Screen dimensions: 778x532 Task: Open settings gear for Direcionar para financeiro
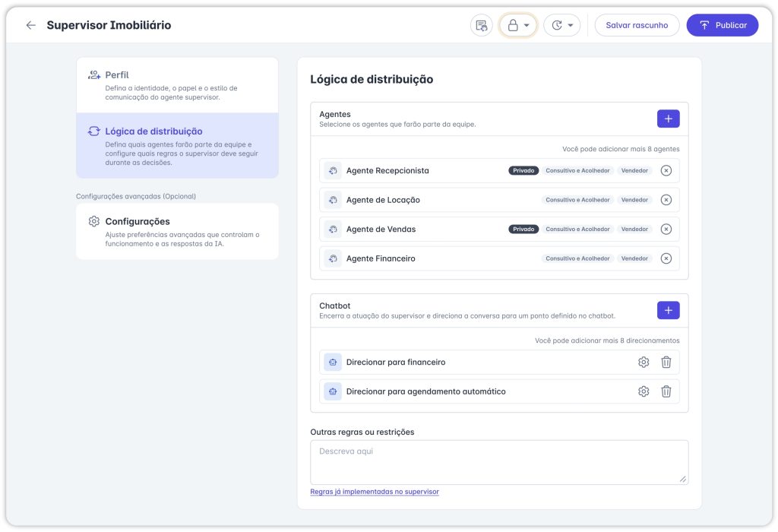(644, 363)
